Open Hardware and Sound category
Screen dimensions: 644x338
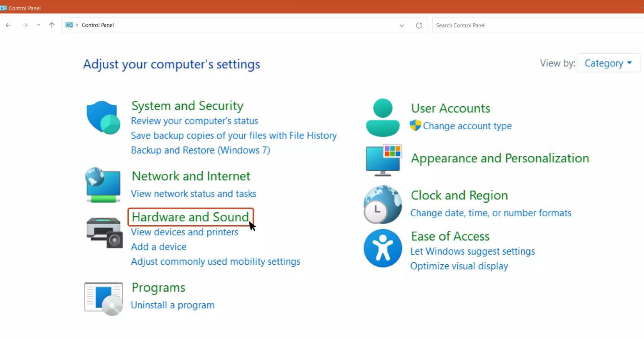click(190, 217)
